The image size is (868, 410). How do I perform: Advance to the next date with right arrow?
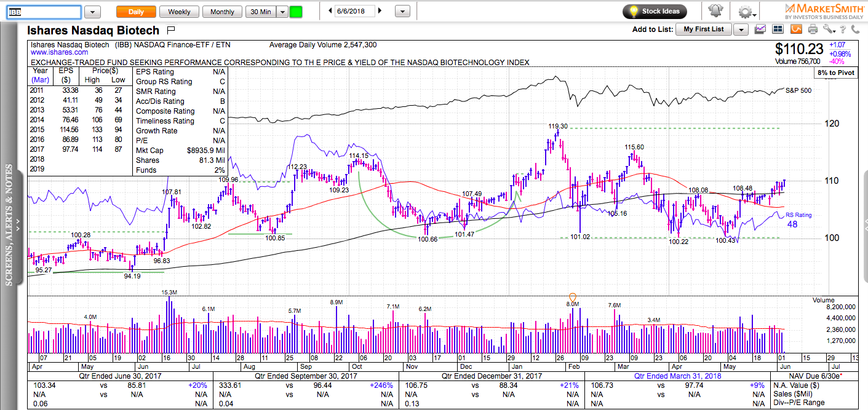point(380,11)
